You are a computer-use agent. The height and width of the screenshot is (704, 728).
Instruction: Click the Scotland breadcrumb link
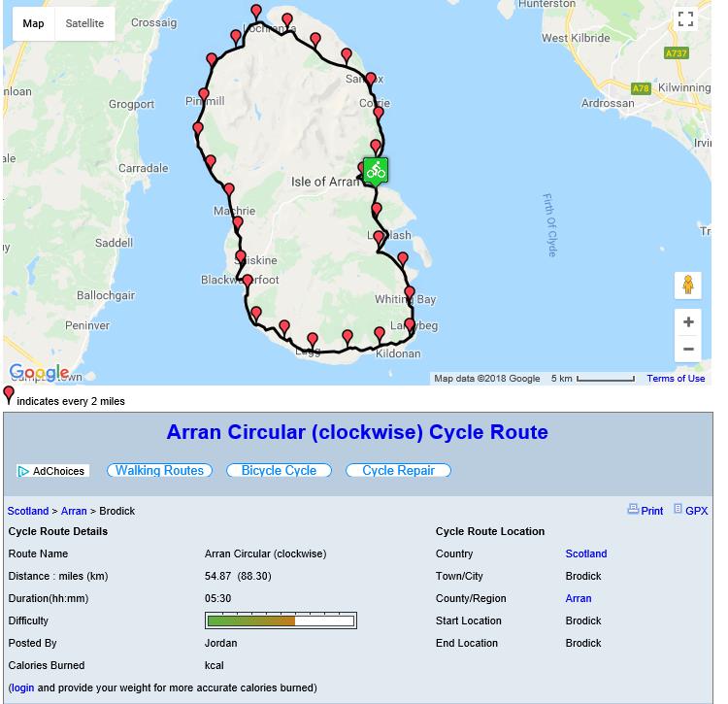[x=28, y=511]
